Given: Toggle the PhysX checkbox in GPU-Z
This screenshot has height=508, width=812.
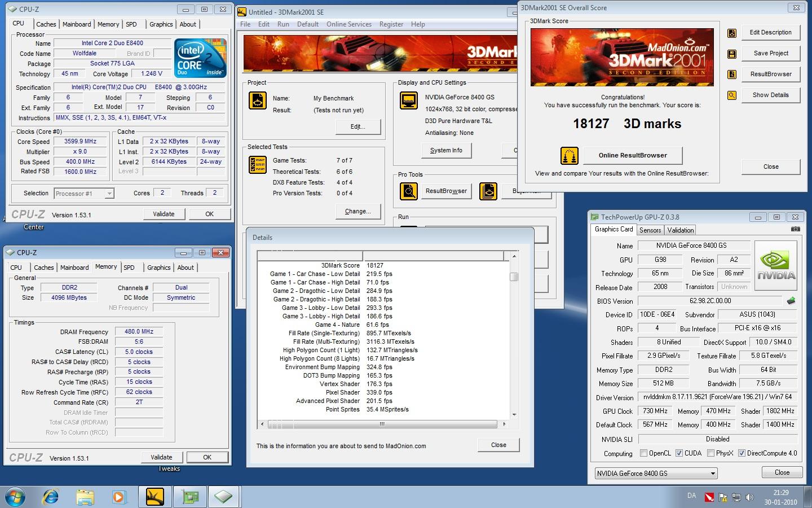Looking at the screenshot, I should (x=710, y=453).
